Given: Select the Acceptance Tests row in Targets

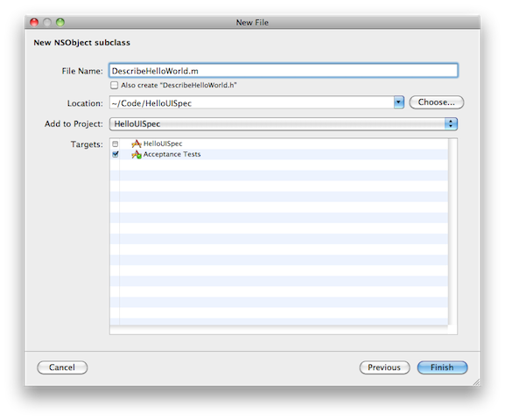Looking at the screenshot, I should pos(278,155).
